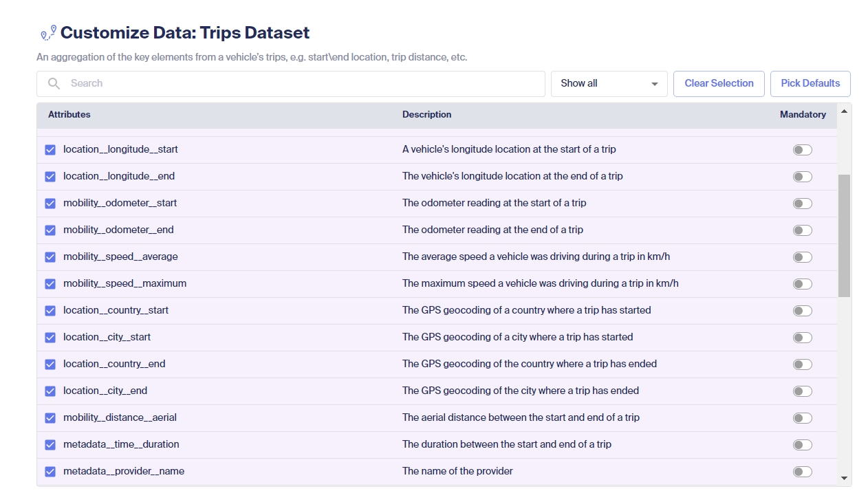Toggle mandatory for metadata__time__duration
Viewport: 868px width, 502px height.
(x=802, y=445)
